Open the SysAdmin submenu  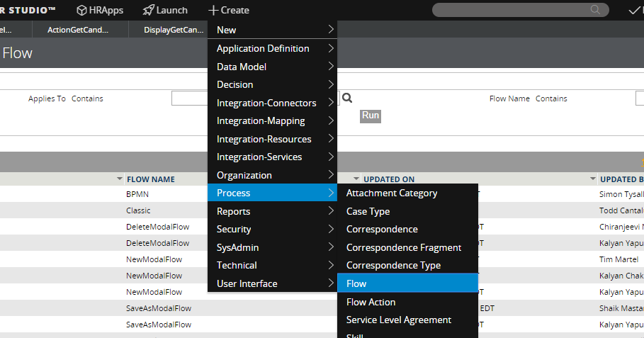(x=272, y=247)
